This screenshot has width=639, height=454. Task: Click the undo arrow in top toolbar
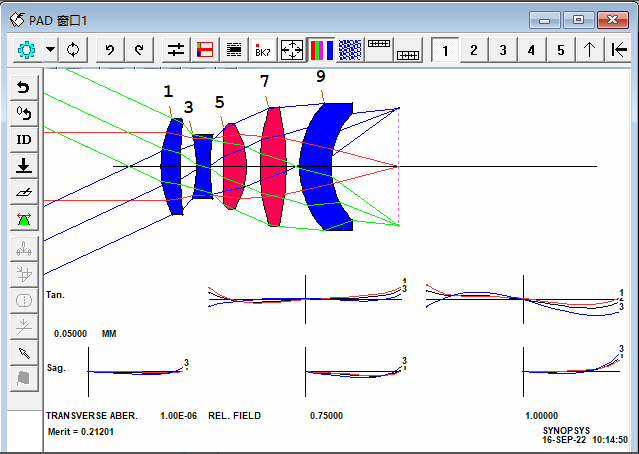tap(110, 50)
